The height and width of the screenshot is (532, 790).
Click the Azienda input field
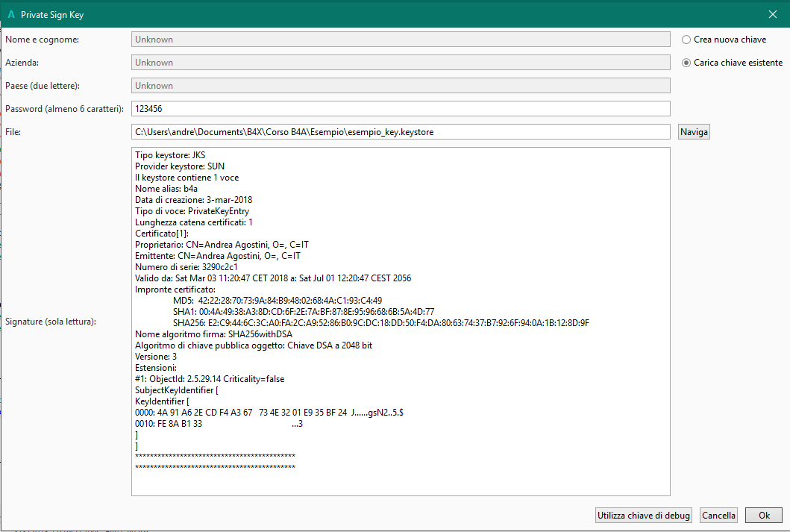tap(401, 63)
